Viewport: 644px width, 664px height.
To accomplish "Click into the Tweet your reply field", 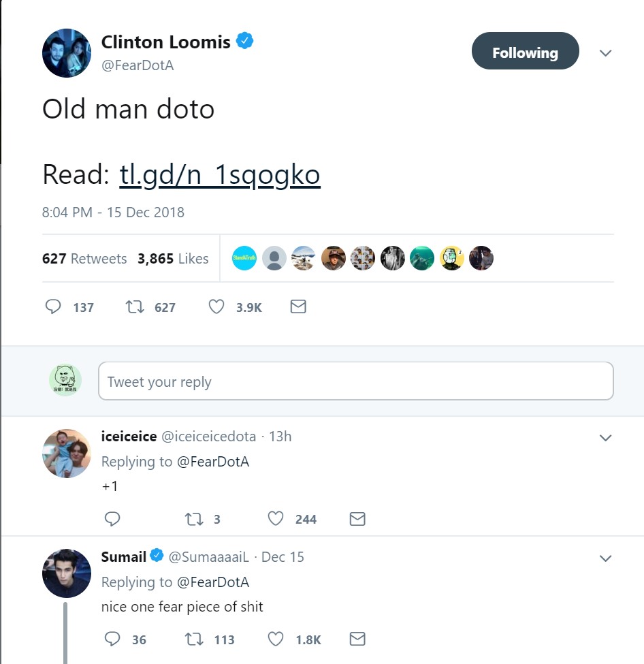I will click(x=355, y=381).
